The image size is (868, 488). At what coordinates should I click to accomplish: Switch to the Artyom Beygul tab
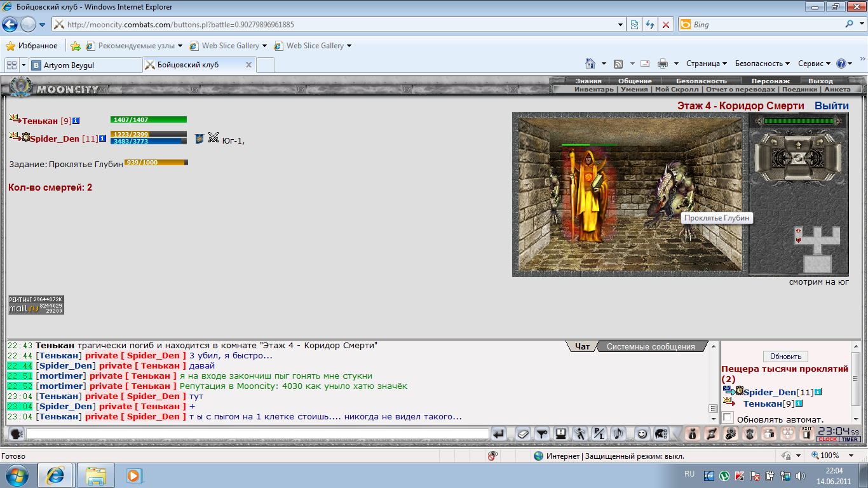pos(85,65)
